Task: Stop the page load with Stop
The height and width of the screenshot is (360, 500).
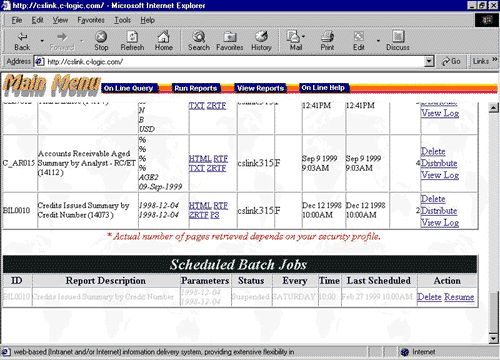Action: [101, 41]
